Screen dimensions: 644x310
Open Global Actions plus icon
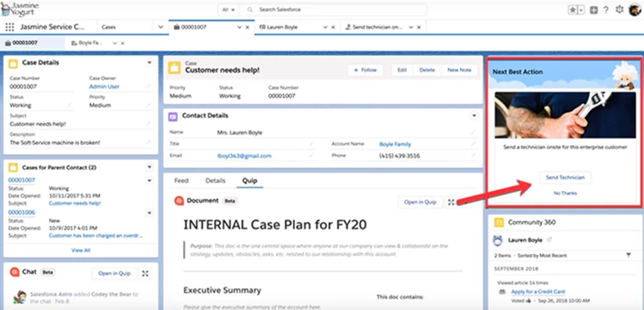click(x=594, y=10)
